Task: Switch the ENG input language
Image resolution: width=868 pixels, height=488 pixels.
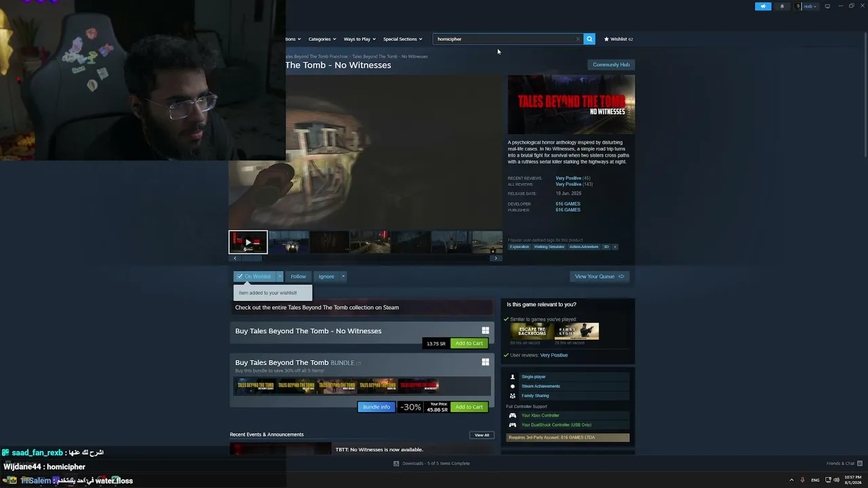Action: pos(815,480)
